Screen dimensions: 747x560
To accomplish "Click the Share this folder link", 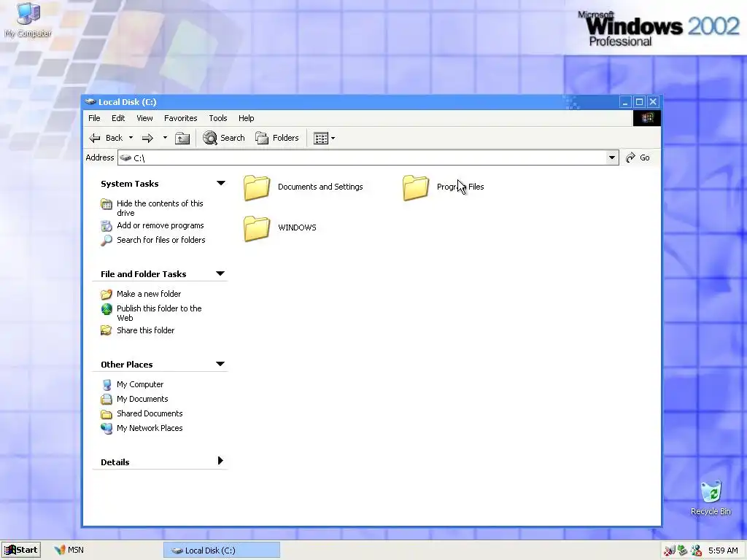I will [145, 330].
